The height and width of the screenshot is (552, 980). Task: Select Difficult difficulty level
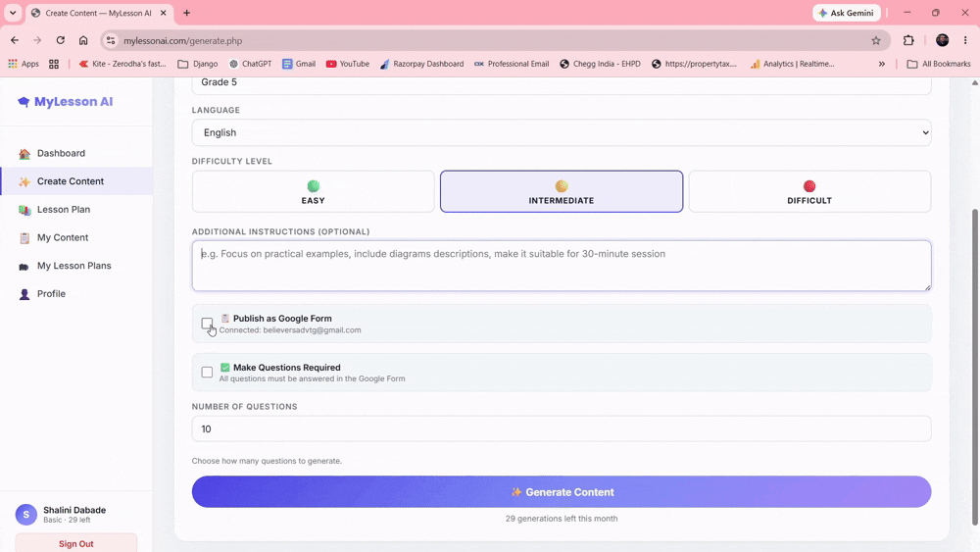pyautogui.click(x=809, y=191)
